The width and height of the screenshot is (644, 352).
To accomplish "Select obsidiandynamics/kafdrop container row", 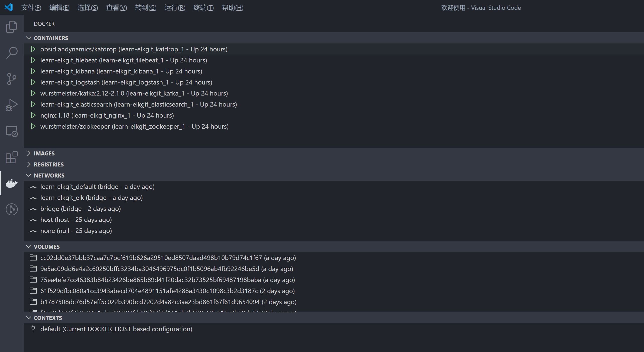I will 334,49.
